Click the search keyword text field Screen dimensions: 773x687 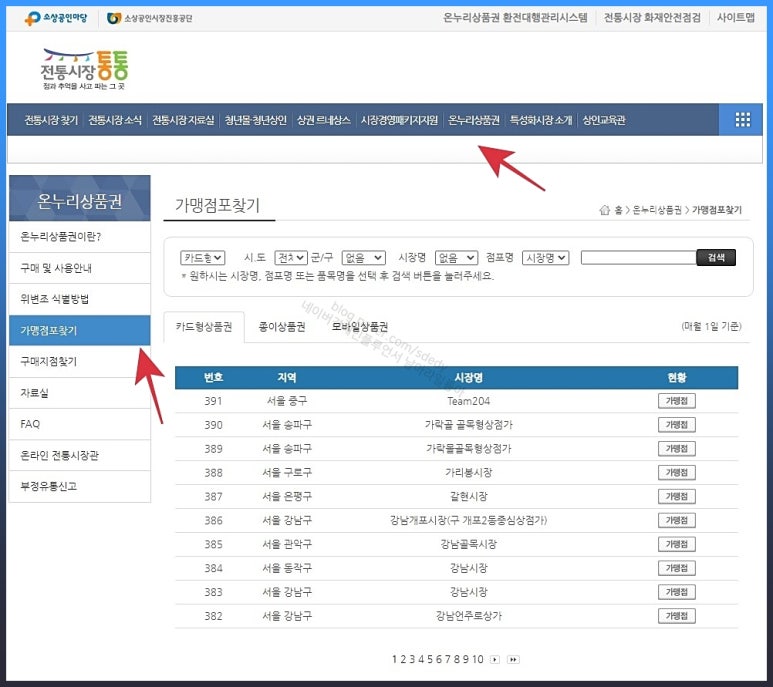638,258
